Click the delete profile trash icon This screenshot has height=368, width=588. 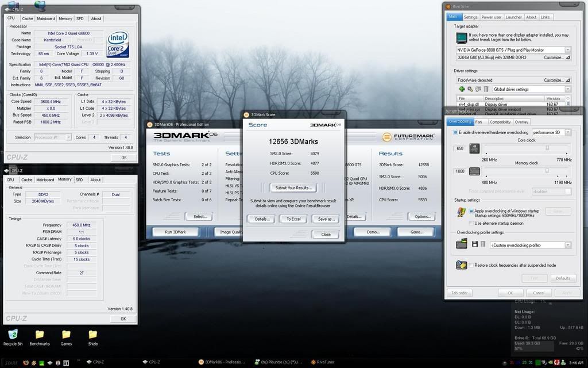pyautogui.click(x=483, y=244)
